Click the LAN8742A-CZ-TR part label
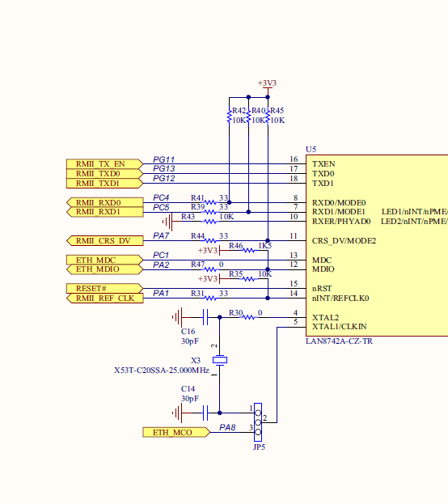The height and width of the screenshot is (504, 448). [339, 341]
